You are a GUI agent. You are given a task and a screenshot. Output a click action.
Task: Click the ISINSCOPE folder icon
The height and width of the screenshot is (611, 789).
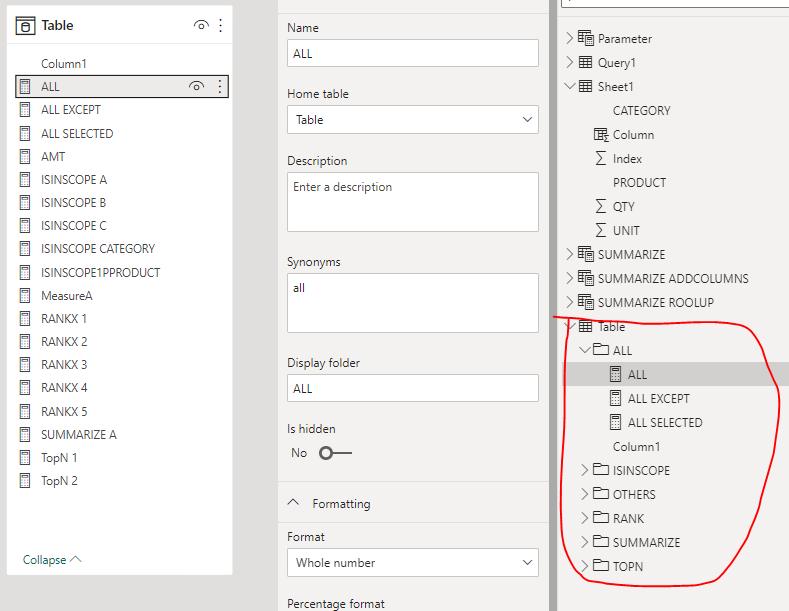pos(600,471)
